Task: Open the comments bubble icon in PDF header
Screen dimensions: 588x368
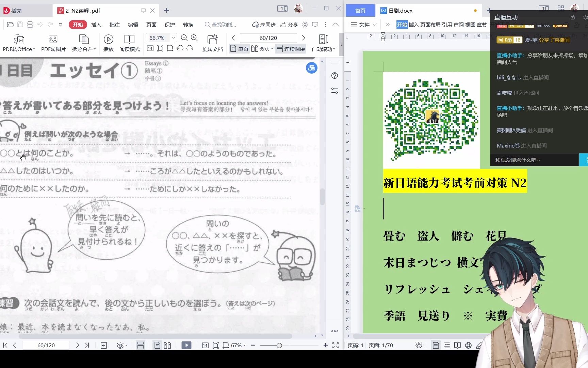Action: point(315,25)
